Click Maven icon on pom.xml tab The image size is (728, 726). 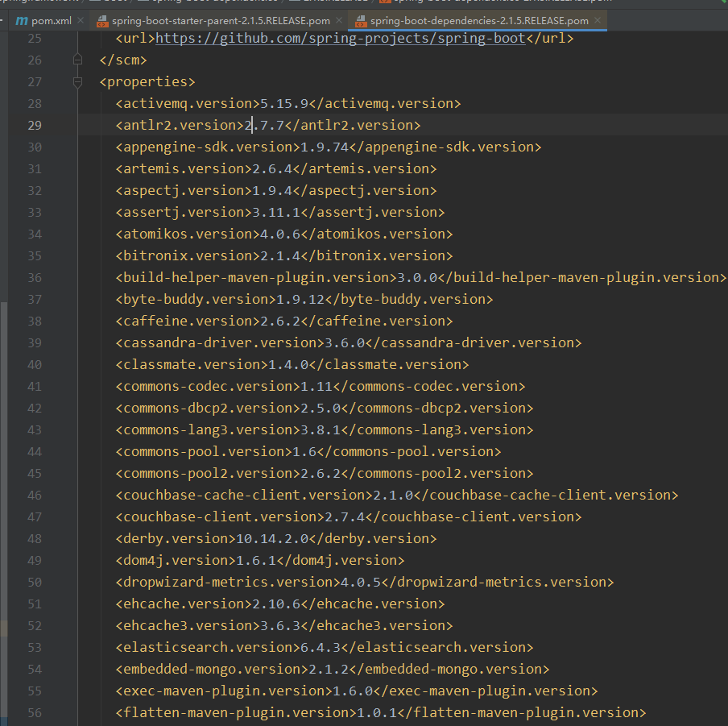(x=22, y=21)
